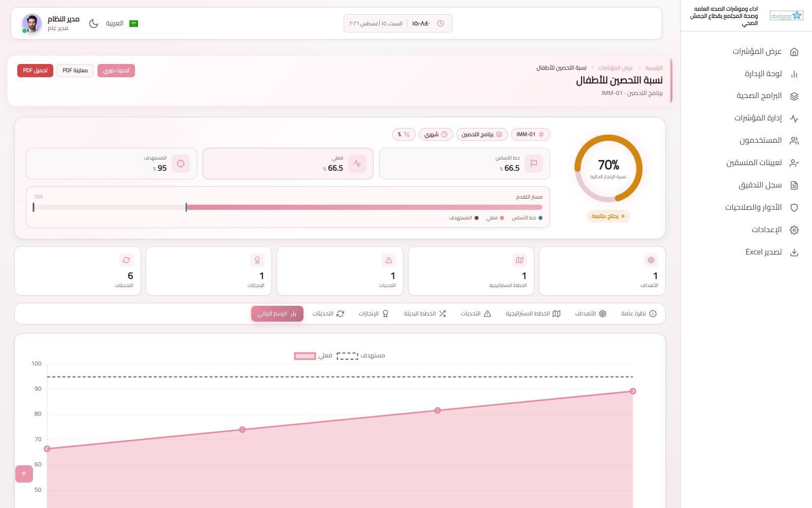Switch to the الخطط الاستراتيجية tab
This screenshot has height=508, width=812.
click(533, 314)
